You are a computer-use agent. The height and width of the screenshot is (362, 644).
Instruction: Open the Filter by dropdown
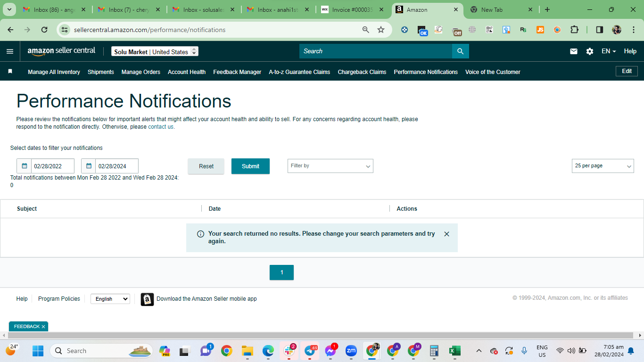point(330,166)
